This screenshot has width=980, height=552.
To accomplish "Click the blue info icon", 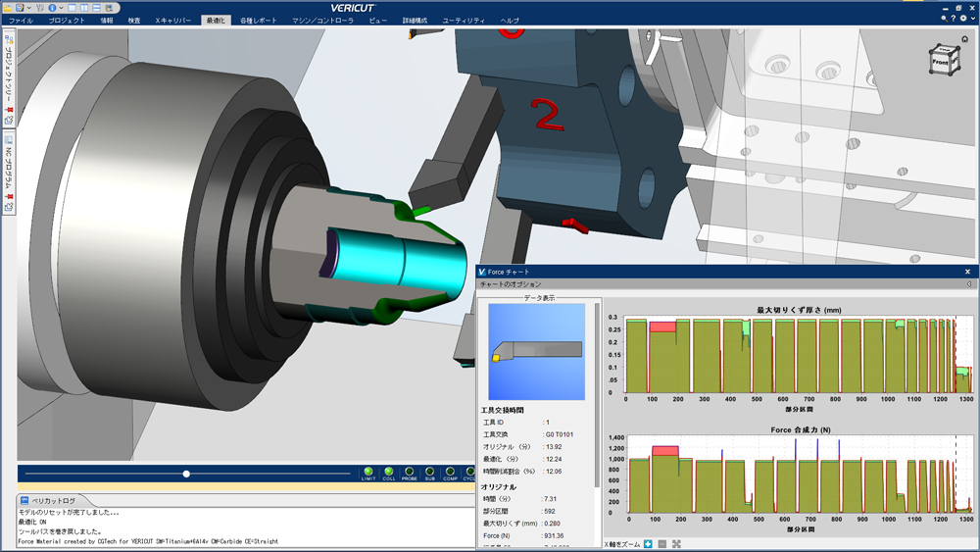I will point(52,8).
